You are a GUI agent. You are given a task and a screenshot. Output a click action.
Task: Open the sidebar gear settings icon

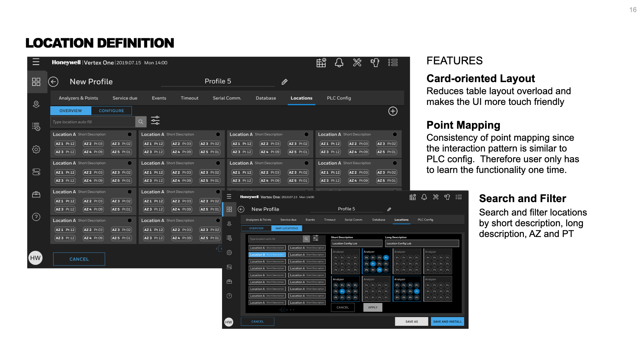pyautogui.click(x=36, y=149)
